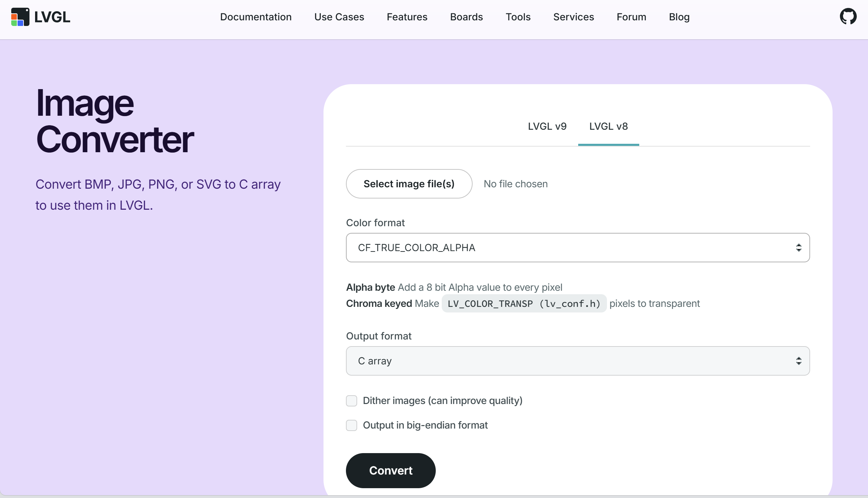Image resolution: width=868 pixels, height=498 pixels.
Task: Open the Documentation menu
Action: [256, 17]
